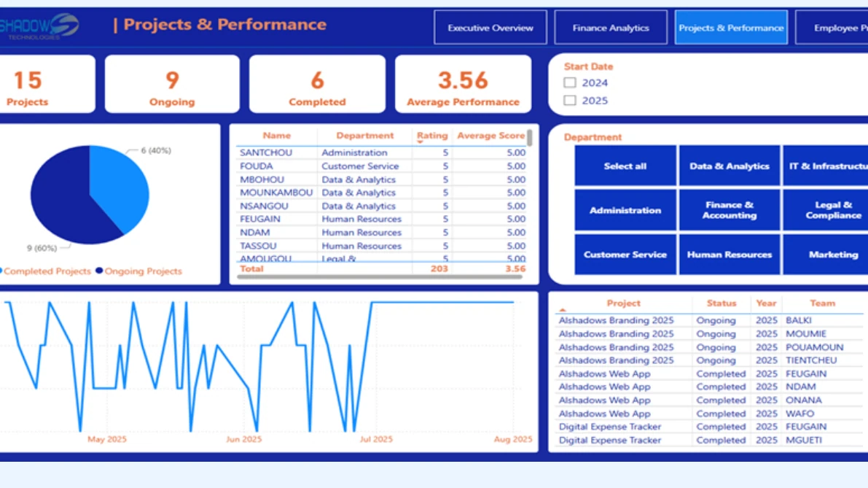Check the 2024 start date box
Image resolution: width=868 pixels, height=488 pixels.
tap(570, 82)
